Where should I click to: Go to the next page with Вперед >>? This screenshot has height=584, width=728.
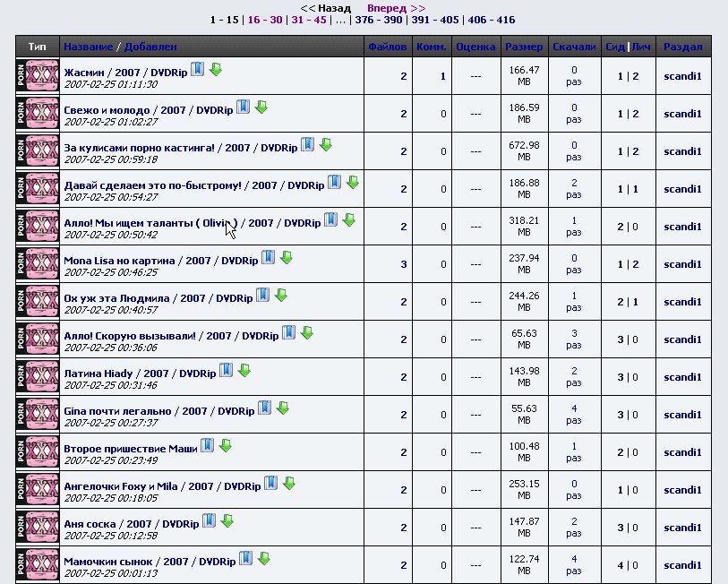396,8
